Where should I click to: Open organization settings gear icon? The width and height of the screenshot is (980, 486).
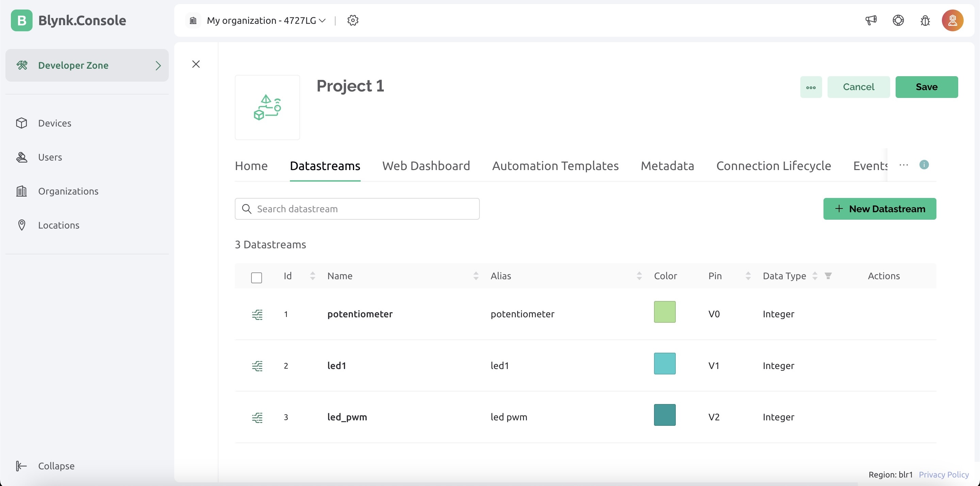tap(353, 20)
